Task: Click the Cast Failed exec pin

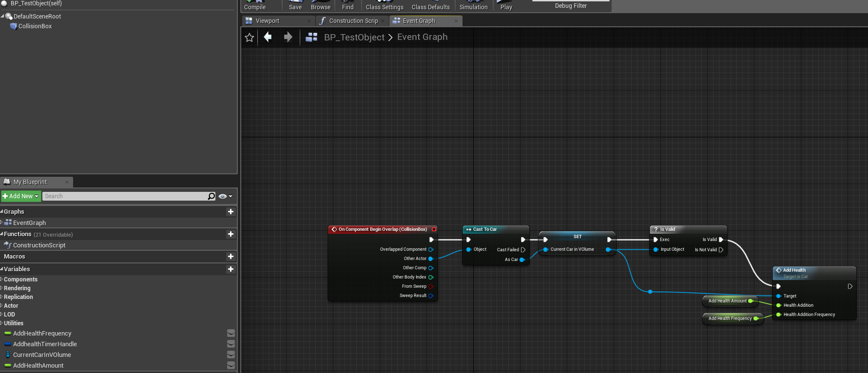Action: 523,250
